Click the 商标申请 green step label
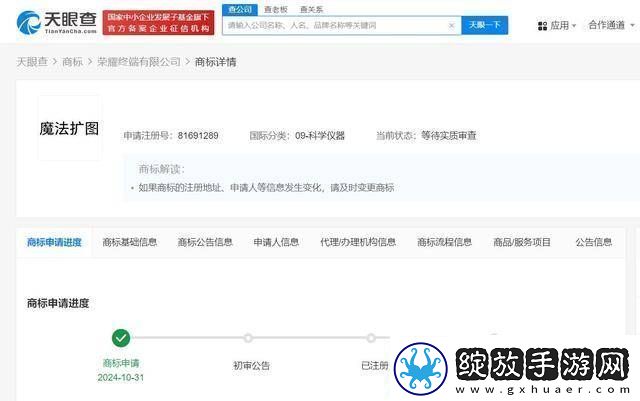Image resolution: width=640 pixels, height=401 pixels. pyautogui.click(x=121, y=363)
